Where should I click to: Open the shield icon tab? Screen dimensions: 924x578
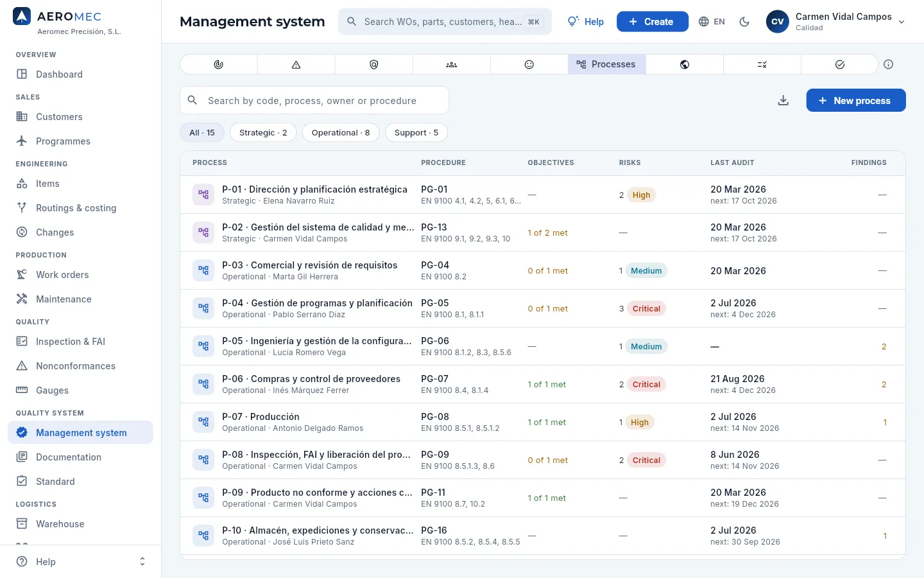click(374, 64)
